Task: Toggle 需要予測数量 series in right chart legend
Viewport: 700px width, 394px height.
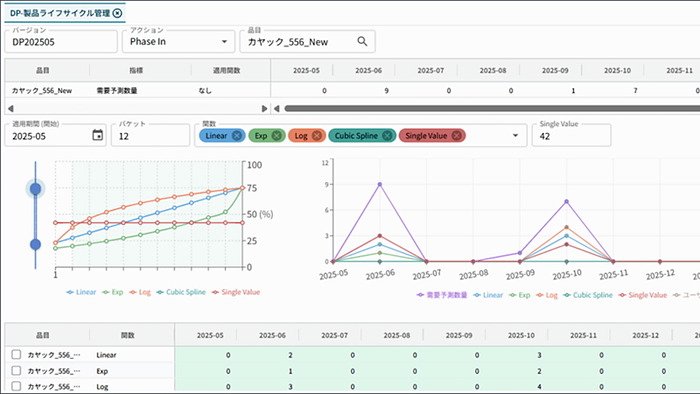Action: click(442, 295)
